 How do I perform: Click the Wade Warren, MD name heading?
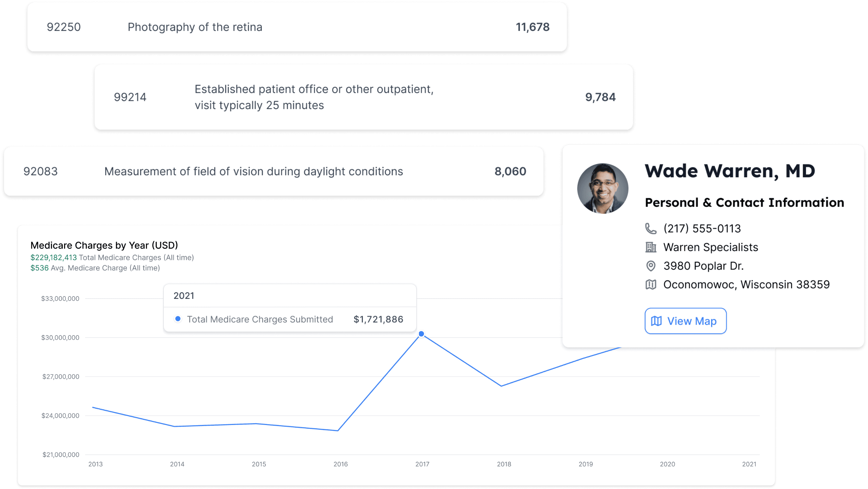(730, 171)
